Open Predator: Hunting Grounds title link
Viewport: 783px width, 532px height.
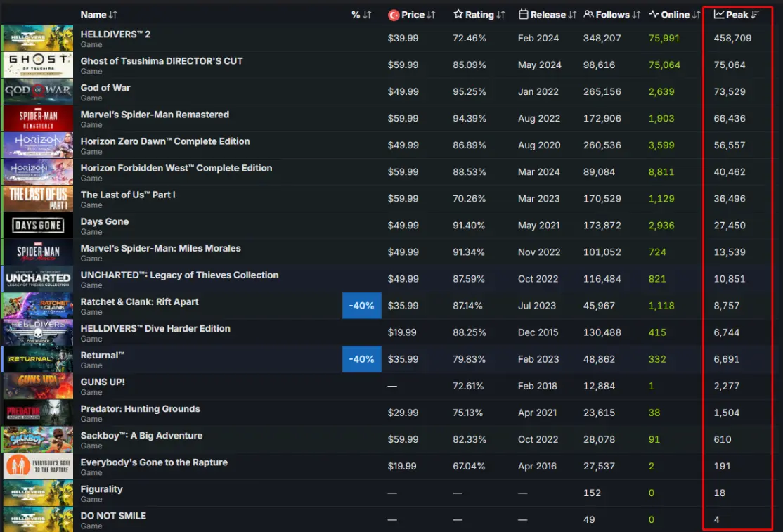[x=140, y=409]
